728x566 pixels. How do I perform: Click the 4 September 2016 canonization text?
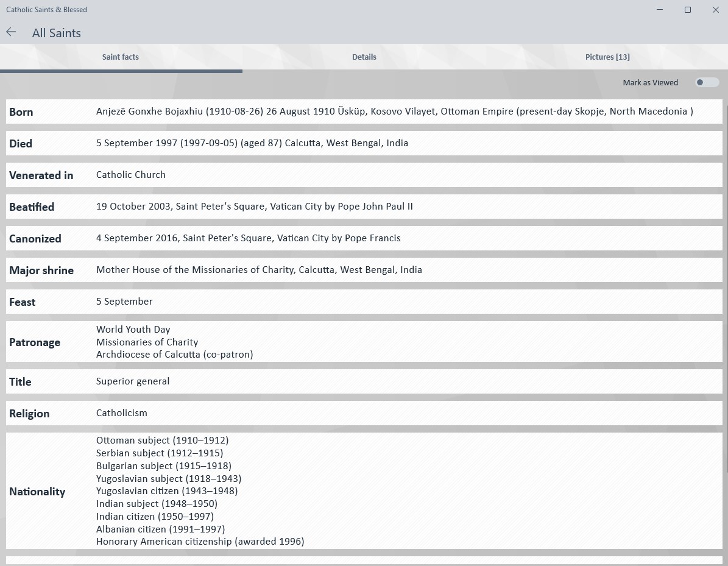click(249, 238)
